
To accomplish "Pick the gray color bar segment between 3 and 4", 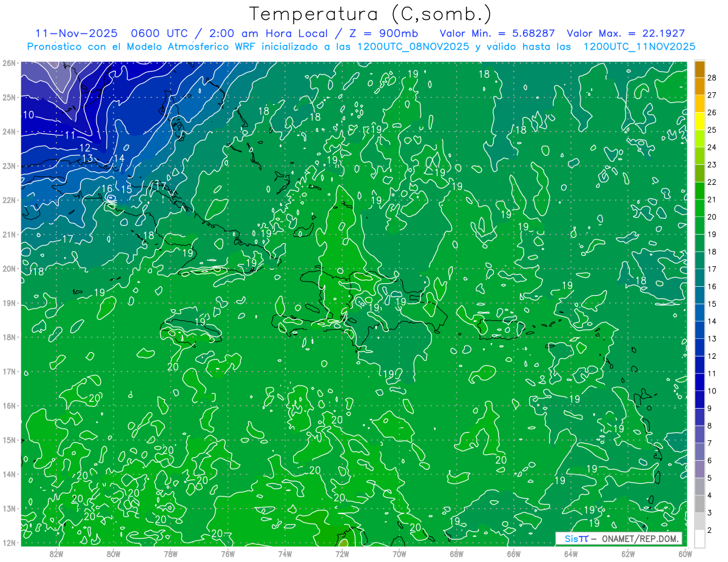I will (699, 504).
